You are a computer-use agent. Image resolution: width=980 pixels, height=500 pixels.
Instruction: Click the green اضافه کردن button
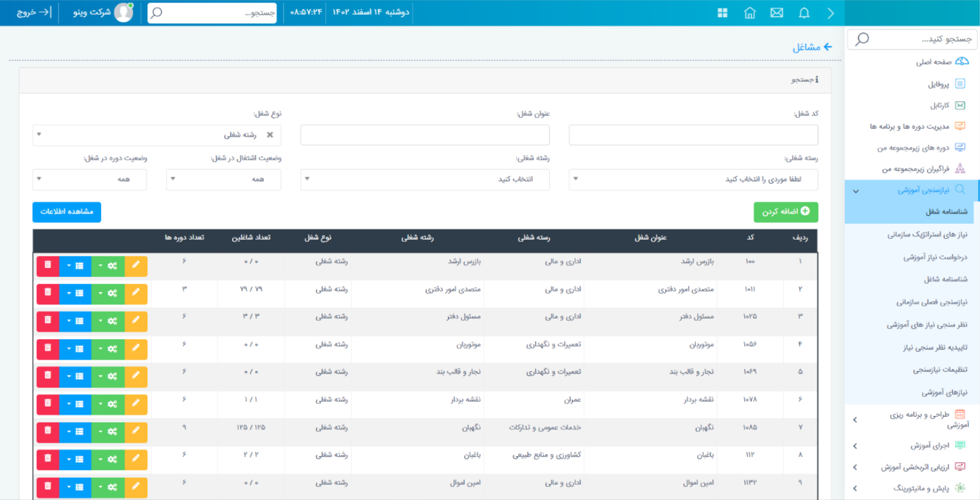coord(786,212)
